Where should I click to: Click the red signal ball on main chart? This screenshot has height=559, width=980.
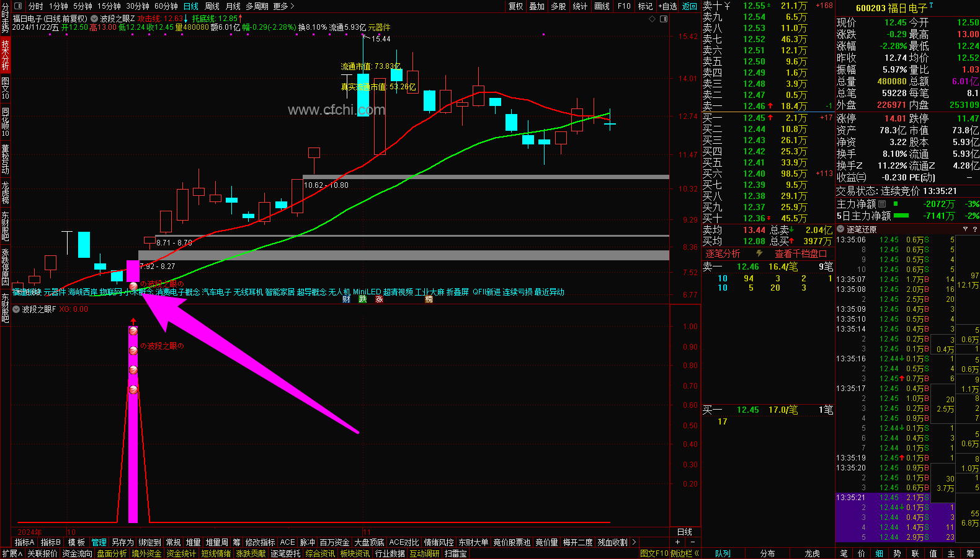pos(133,286)
